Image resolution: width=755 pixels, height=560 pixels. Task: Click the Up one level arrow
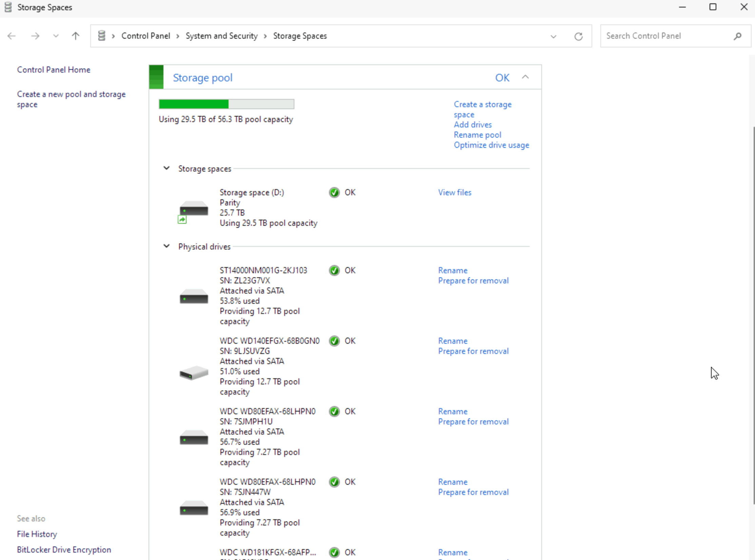(76, 36)
